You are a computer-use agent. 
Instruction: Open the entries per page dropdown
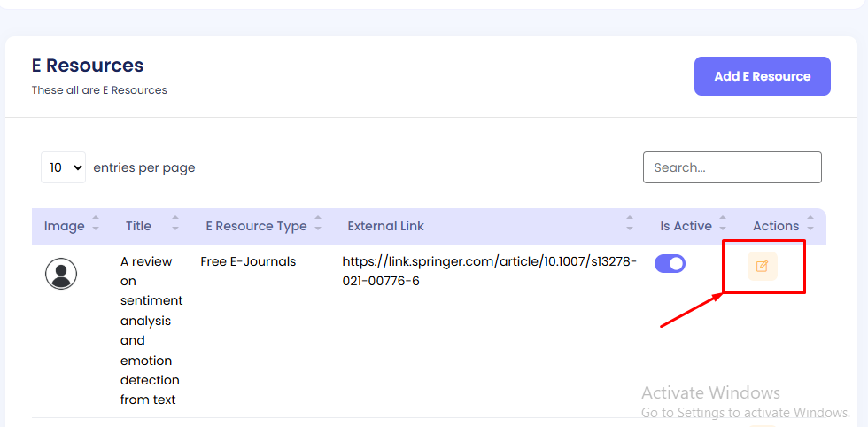click(63, 167)
